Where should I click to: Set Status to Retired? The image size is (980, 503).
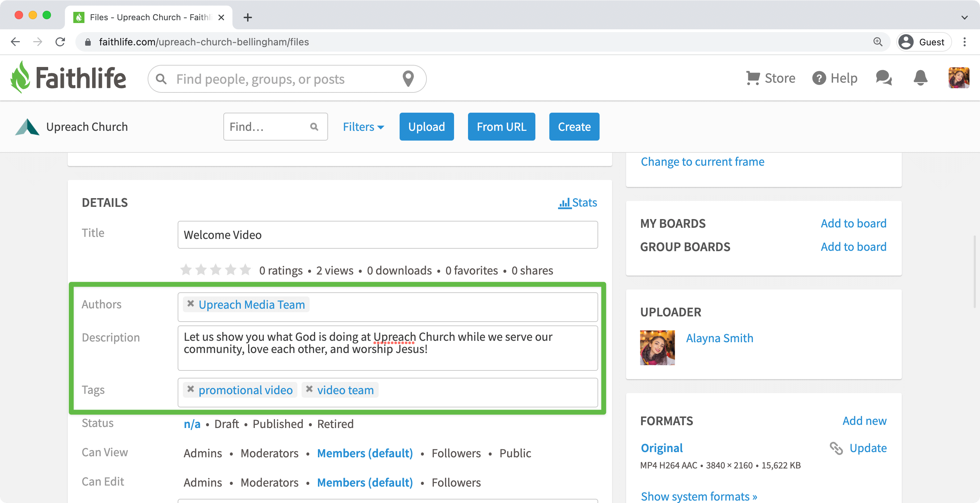click(x=335, y=424)
